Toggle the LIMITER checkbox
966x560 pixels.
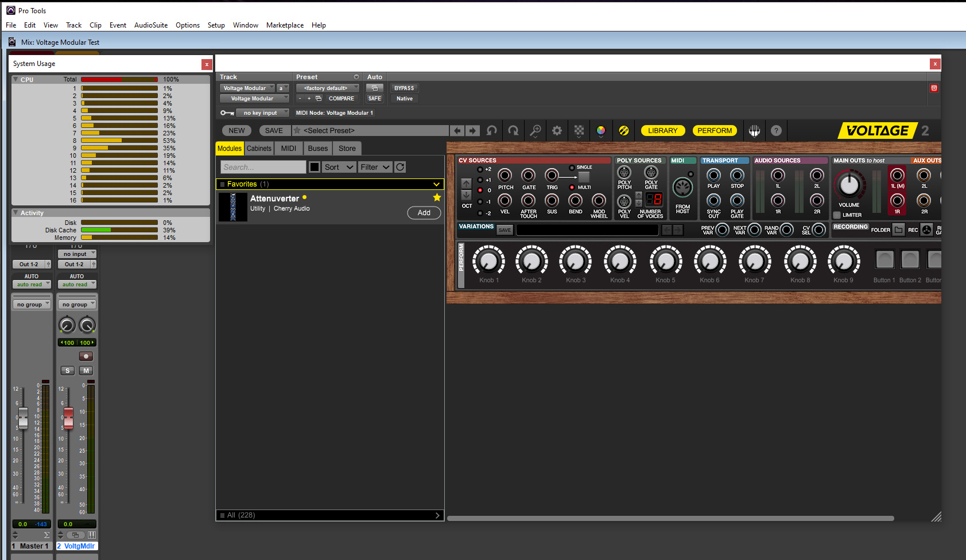click(837, 215)
